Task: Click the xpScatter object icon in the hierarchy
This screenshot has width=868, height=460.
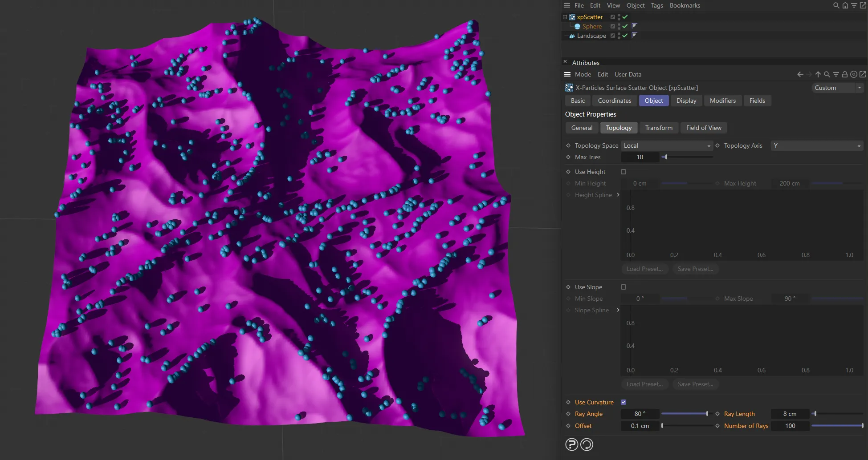Action: tap(571, 17)
